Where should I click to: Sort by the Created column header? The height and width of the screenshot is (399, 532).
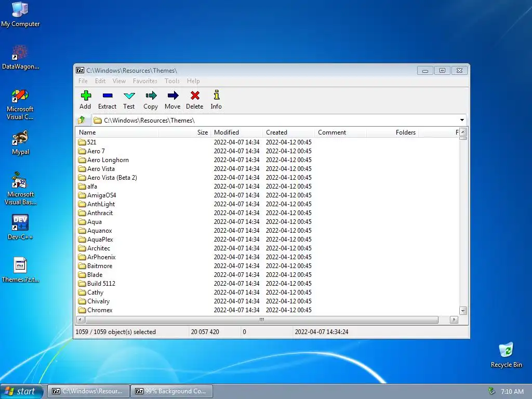tap(288, 132)
